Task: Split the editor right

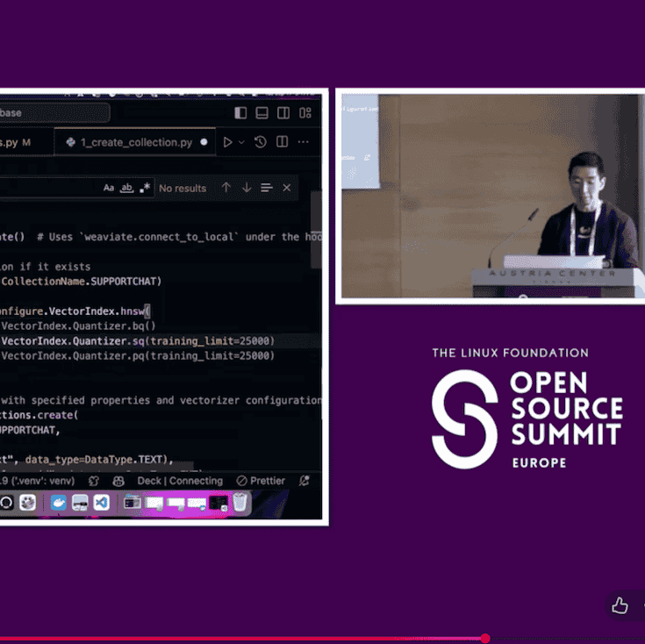Action: click(x=283, y=142)
